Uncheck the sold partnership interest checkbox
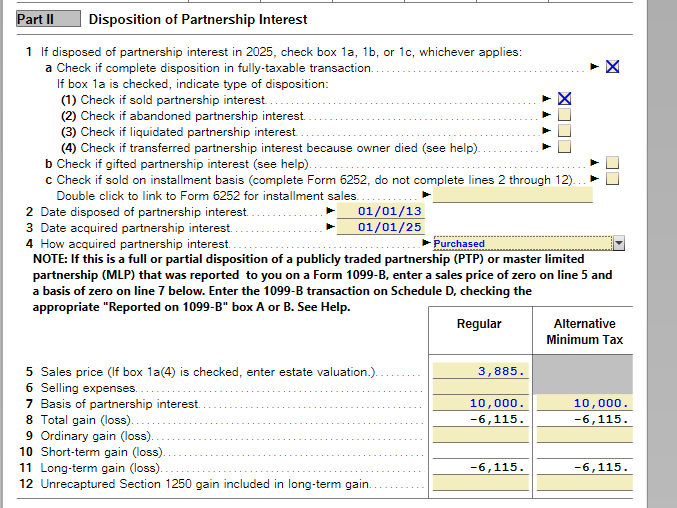The width and height of the screenshot is (677, 508). tap(564, 99)
